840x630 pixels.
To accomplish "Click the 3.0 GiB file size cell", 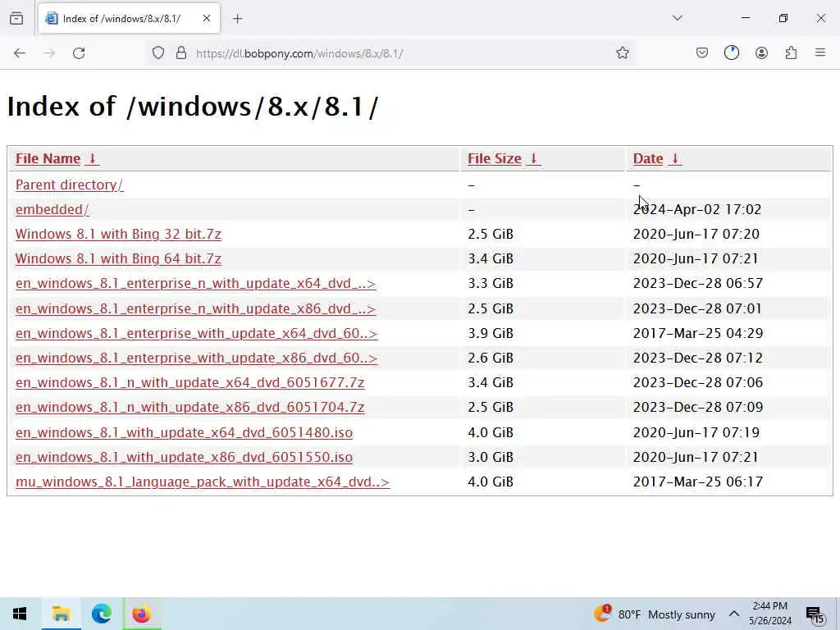I will [491, 457].
